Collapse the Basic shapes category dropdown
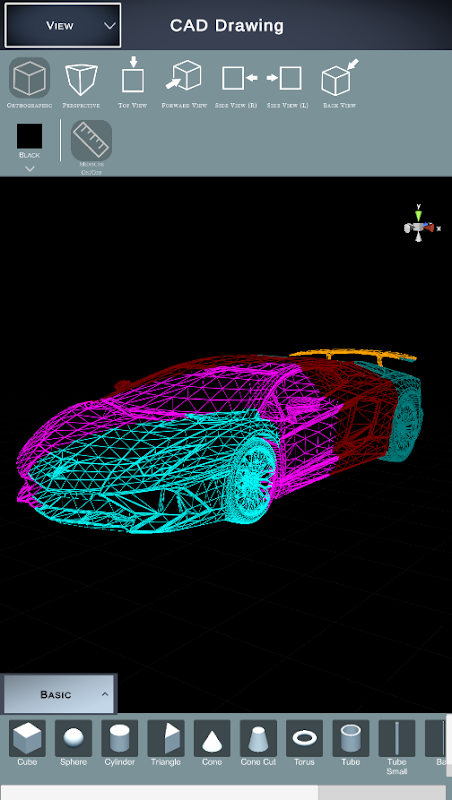This screenshot has height=800, width=452. coord(59,694)
